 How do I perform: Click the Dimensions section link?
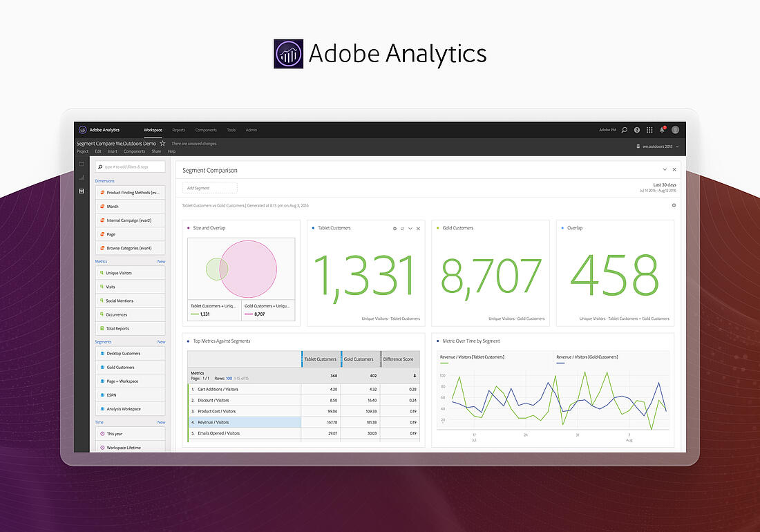[x=105, y=181]
